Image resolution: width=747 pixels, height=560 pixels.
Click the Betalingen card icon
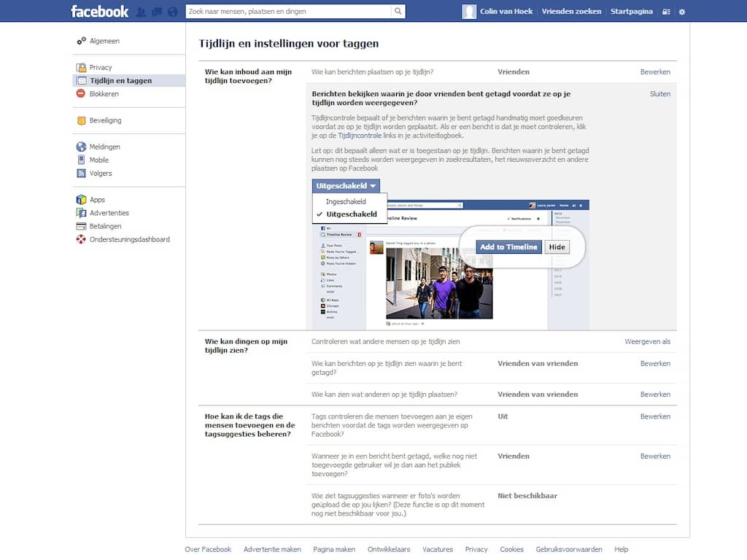[x=82, y=226]
